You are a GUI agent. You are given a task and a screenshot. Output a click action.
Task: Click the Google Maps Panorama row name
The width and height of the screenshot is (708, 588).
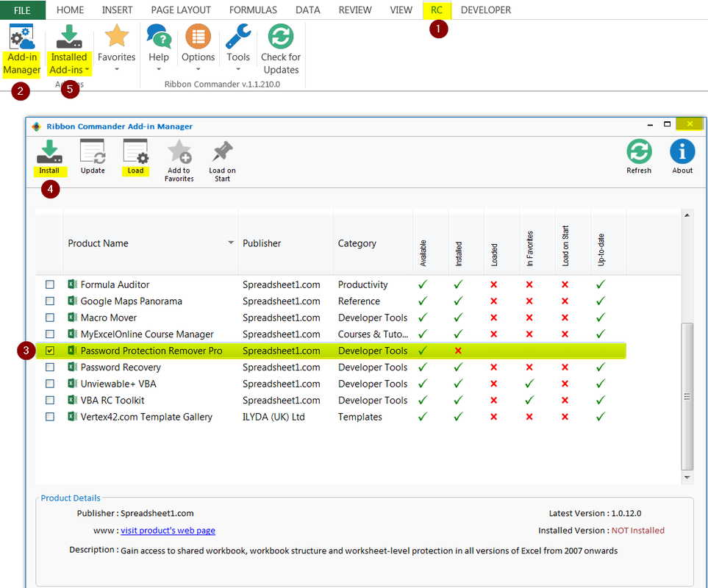[132, 301]
